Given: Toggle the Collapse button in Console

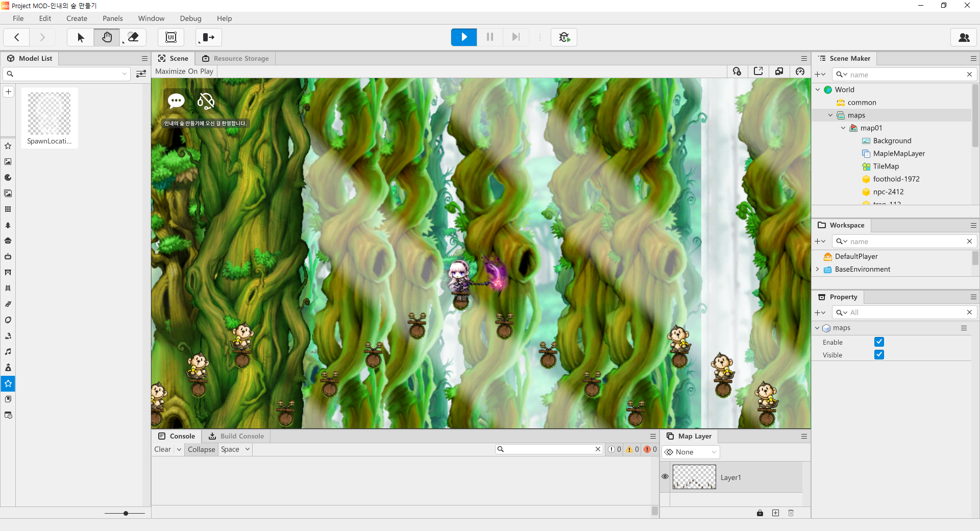Looking at the screenshot, I should pos(202,449).
